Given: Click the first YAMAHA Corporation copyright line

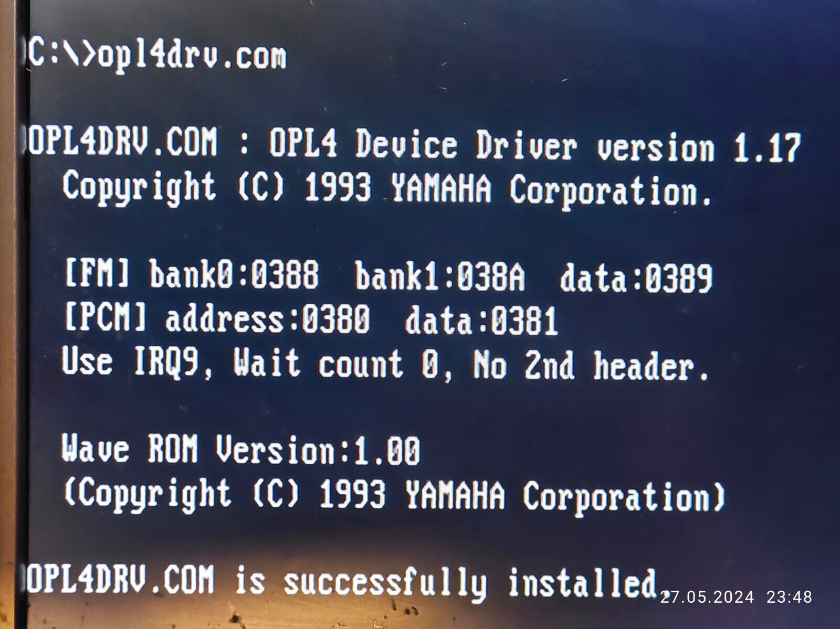Looking at the screenshot, I should pos(387,188).
